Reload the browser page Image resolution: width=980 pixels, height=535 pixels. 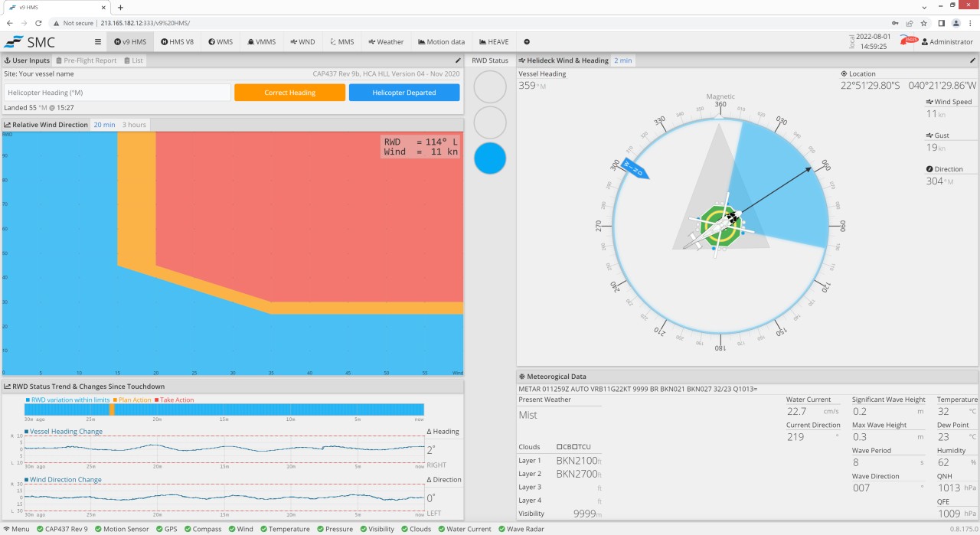[x=38, y=23]
